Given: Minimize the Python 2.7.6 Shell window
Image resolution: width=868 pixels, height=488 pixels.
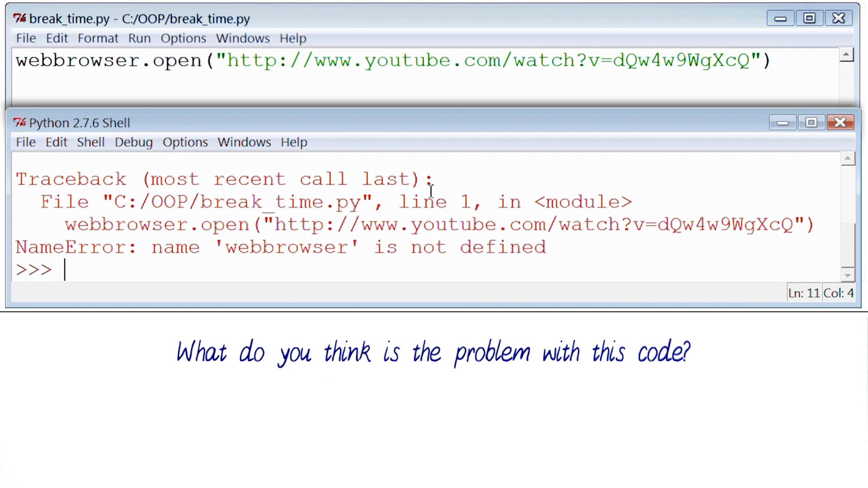Looking at the screenshot, I should tap(783, 122).
